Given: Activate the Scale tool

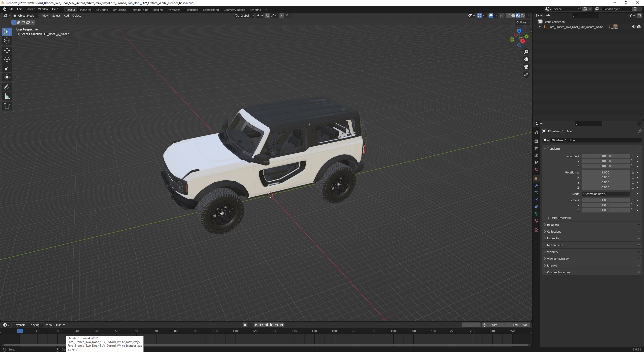Looking at the screenshot, I should [7, 68].
